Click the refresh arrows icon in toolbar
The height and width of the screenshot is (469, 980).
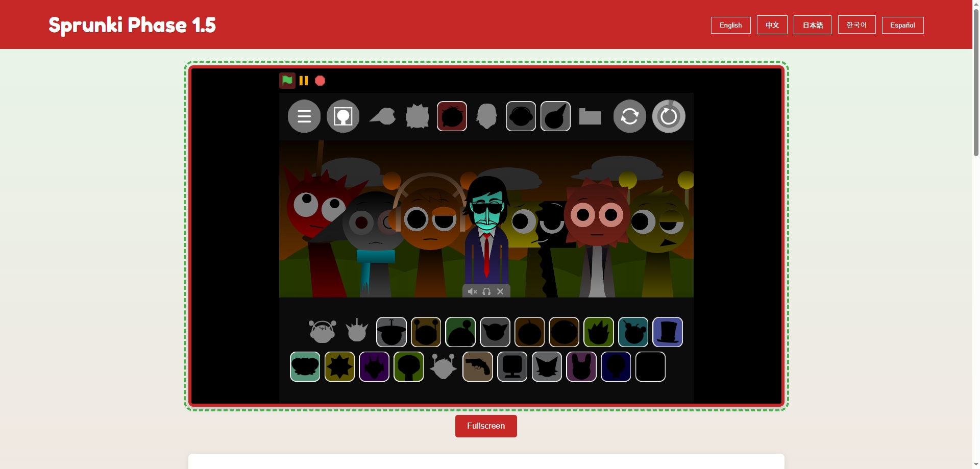pos(630,116)
